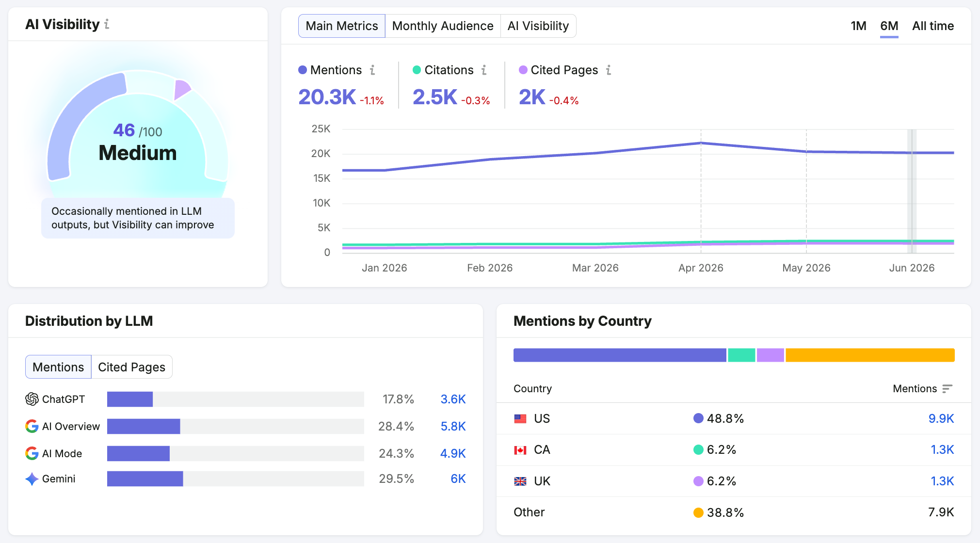The width and height of the screenshot is (980, 543).
Task: Toggle the Cited Pages legend dot
Action: pos(523,70)
